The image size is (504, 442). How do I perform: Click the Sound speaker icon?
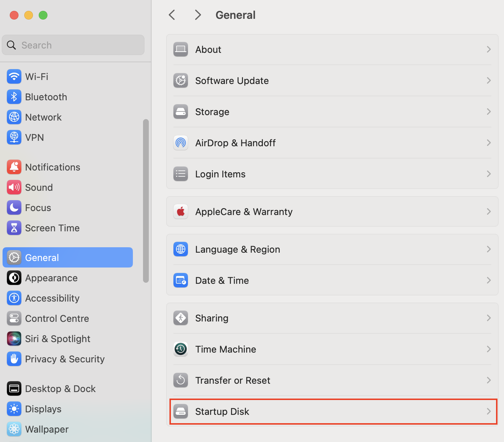14,188
